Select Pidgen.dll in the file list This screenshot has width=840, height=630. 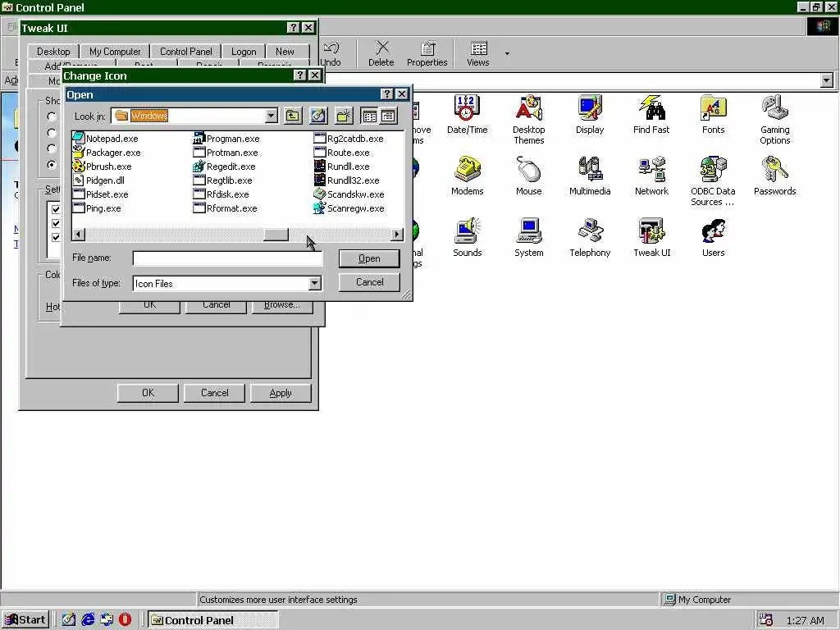98,180
